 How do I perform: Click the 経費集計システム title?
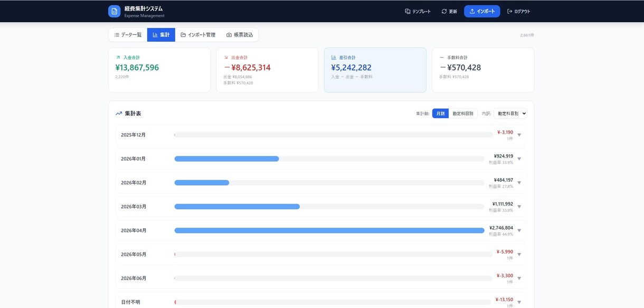pyautogui.click(x=144, y=8)
